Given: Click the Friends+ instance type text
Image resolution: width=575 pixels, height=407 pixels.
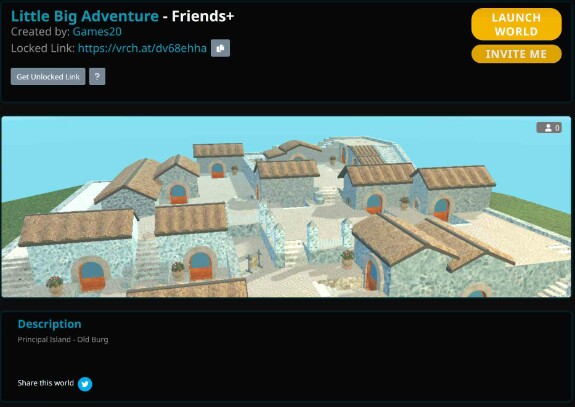Looking at the screenshot, I should tap(203, 16).
